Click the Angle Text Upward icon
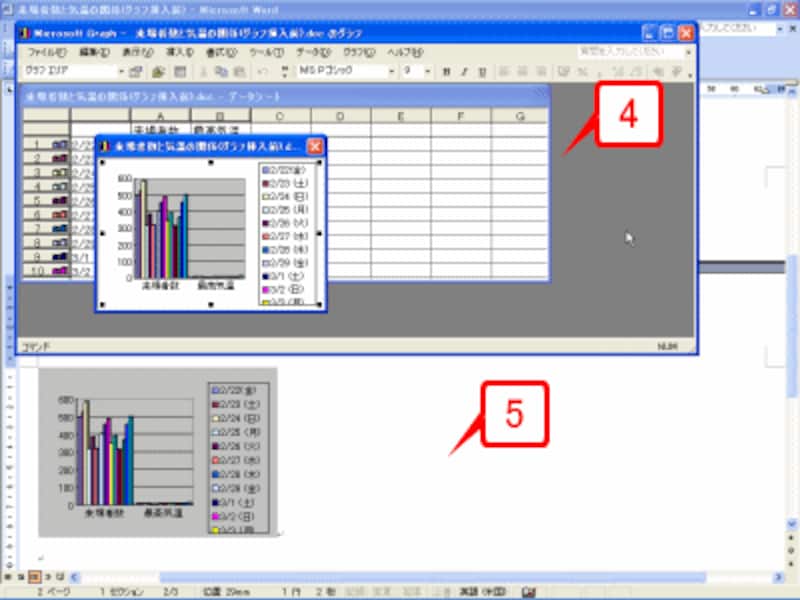The image size is (800, 600). [x=677, y=72]
